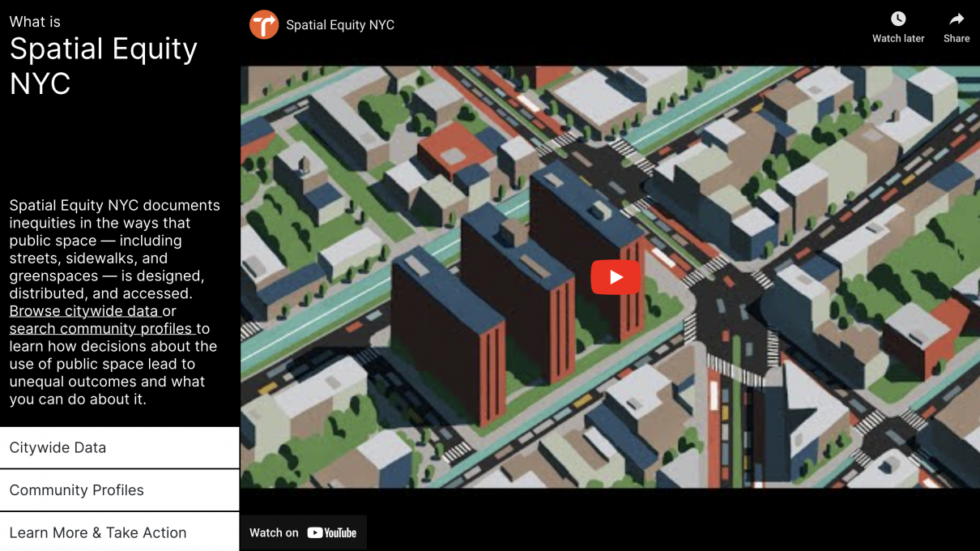Open sharing options via the Share arrow icon
Viewport: 980px width, 551px height.
point(956,18)
